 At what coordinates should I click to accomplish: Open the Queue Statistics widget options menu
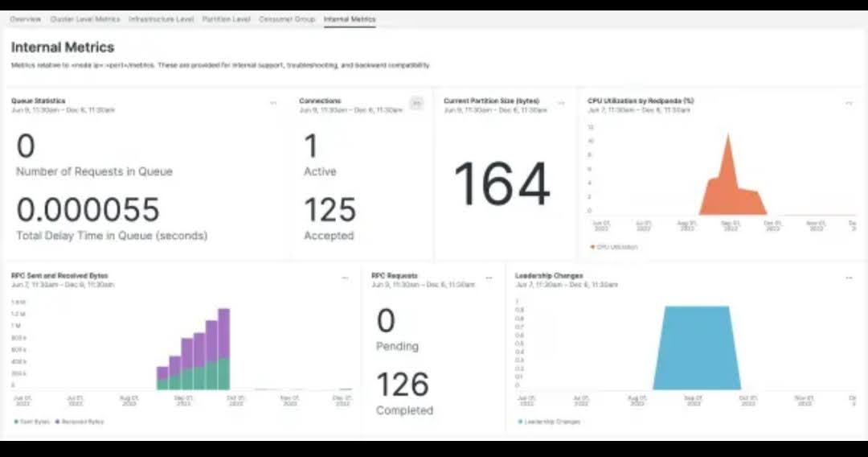coord(273,103)
